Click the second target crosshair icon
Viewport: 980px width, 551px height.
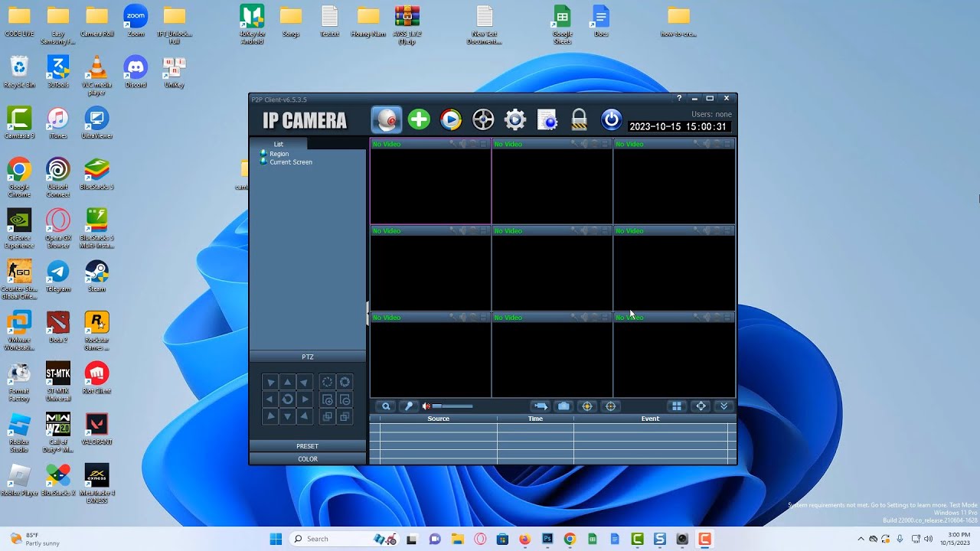611,406
